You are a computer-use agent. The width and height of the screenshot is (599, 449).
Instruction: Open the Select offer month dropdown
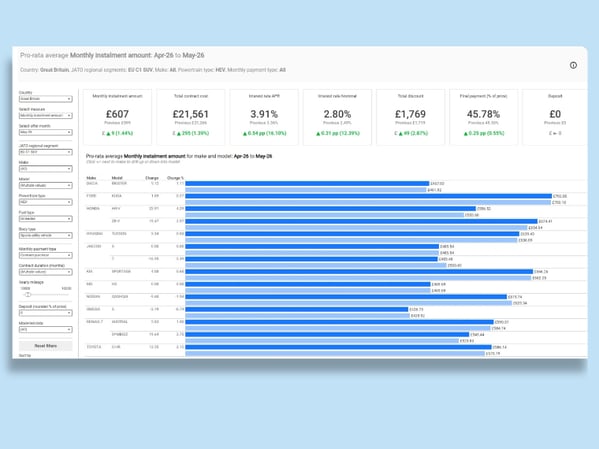click(45, 132)
